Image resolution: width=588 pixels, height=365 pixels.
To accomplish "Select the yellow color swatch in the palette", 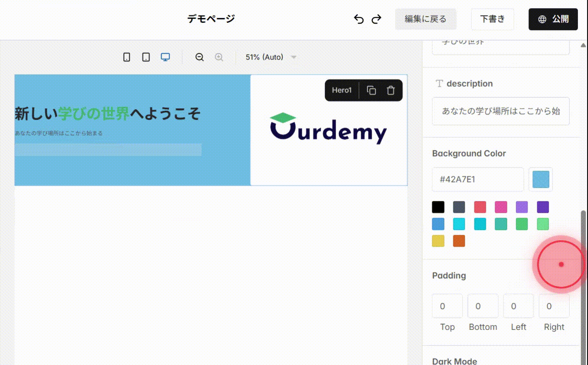I will point(438,241).
